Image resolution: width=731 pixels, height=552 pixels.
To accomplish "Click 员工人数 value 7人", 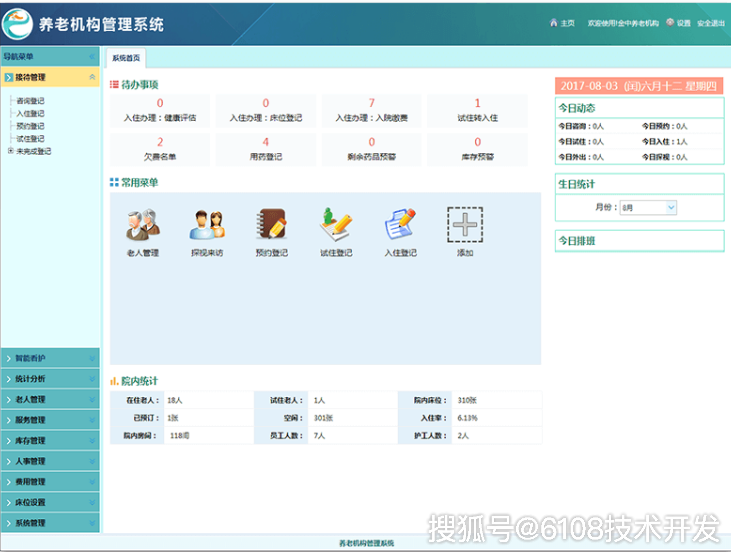I will [x=319, y=436].
